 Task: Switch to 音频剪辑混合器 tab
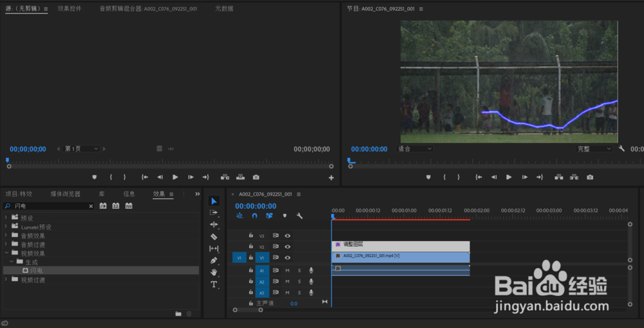tap(148, 8)
